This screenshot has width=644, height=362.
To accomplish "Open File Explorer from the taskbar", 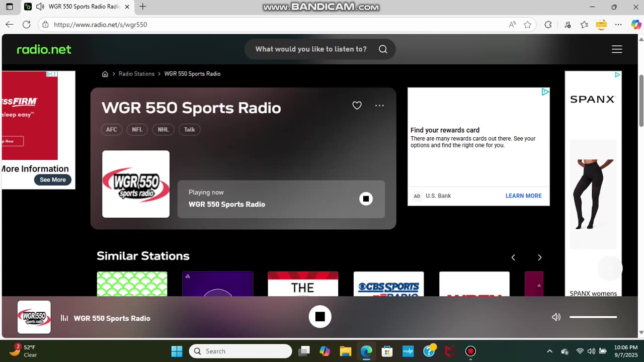I will coord(345,351).
